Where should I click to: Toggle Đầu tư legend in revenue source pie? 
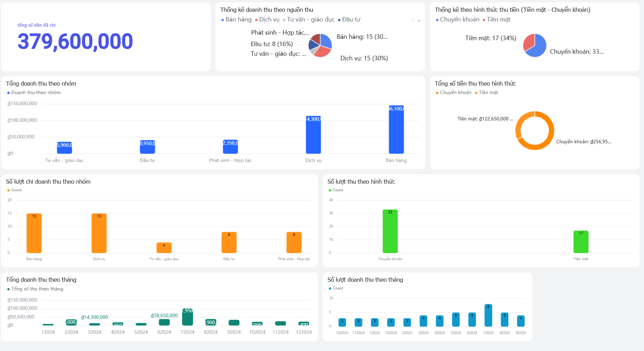pos(349,19)
